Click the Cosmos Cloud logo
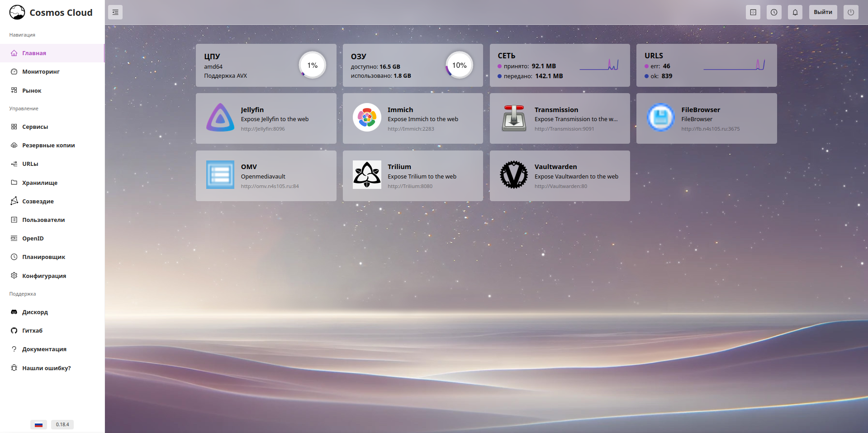This screenshot has width=868, height=433. 17,12
